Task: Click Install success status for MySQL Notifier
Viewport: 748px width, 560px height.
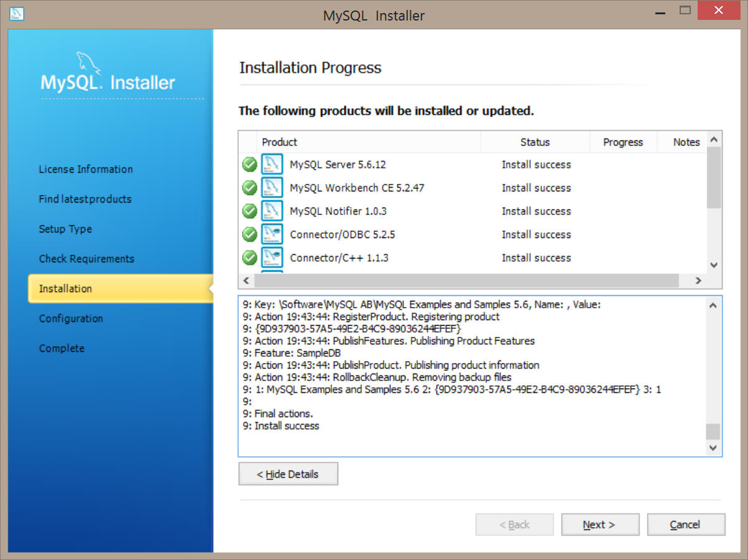Action: point(536,211)
